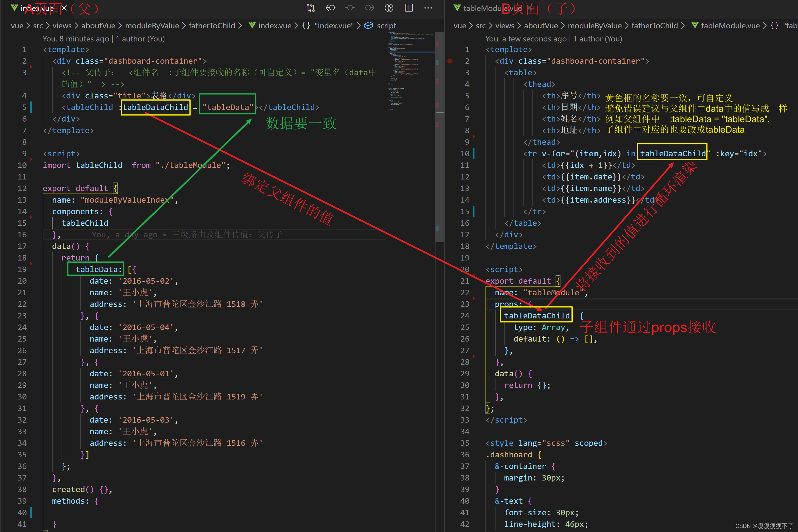Open 'views' breadcrumb in left editor
This screenshot has height=532, width=798.
[62, 26]
